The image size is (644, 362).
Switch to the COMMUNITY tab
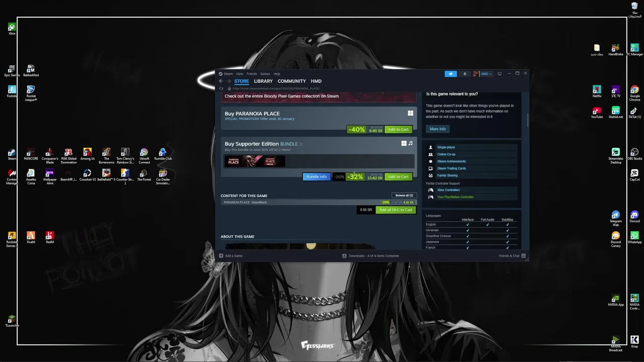pyautogui.click(x=292, y=81)
